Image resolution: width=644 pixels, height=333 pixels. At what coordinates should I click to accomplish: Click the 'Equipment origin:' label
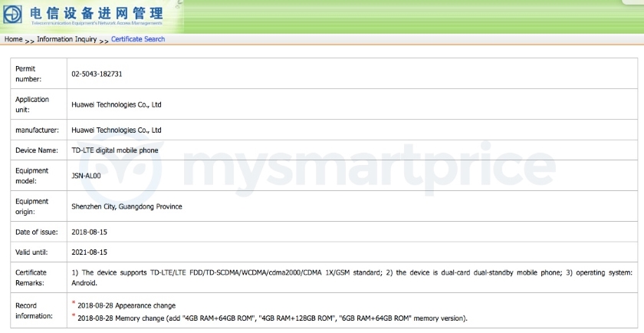[31, 206]
